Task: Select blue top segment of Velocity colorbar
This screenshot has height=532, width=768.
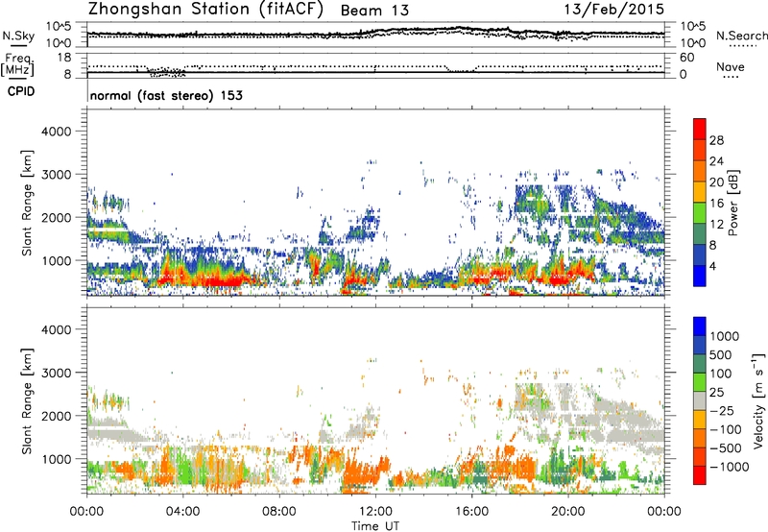Action: (700, 326)
